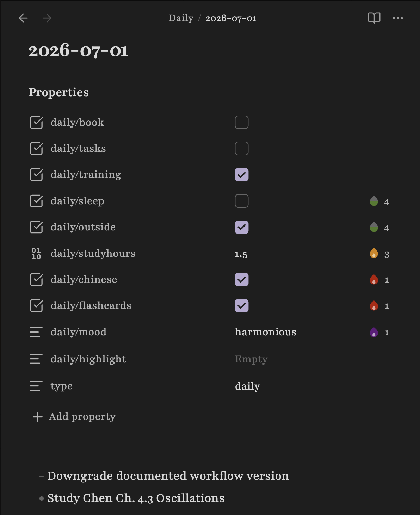Click the daily/mood text type icon
The image size is (420, 515).
point(36,332)
